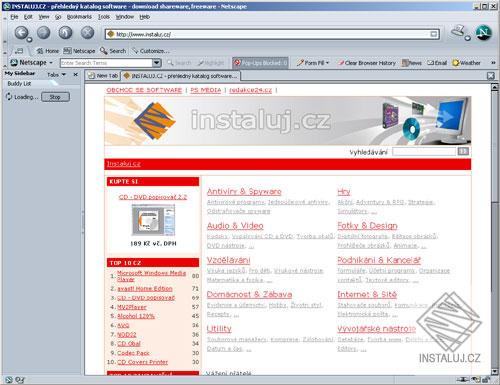Open CD - DVD popisovač 2.2 link
Screen dimensions: 500x385
[x=153, y=197]
